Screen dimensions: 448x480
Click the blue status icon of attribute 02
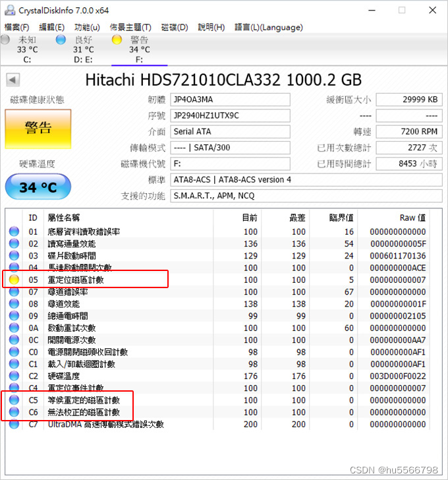tap(14, 243)
